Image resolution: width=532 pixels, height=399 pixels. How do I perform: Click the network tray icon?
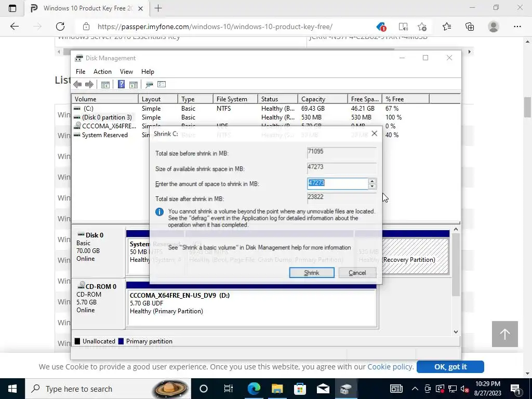453,389
